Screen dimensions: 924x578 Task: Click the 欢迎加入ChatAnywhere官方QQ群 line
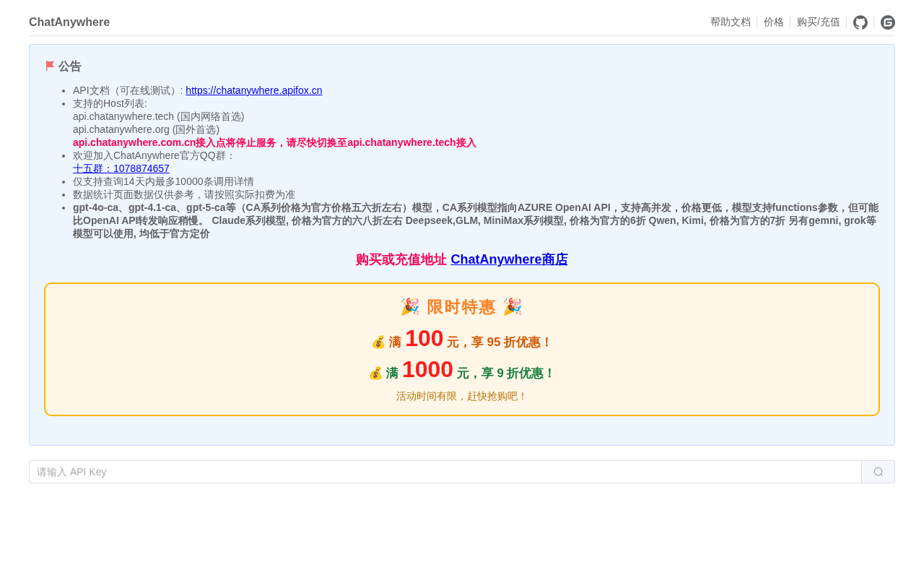point(154,155)
